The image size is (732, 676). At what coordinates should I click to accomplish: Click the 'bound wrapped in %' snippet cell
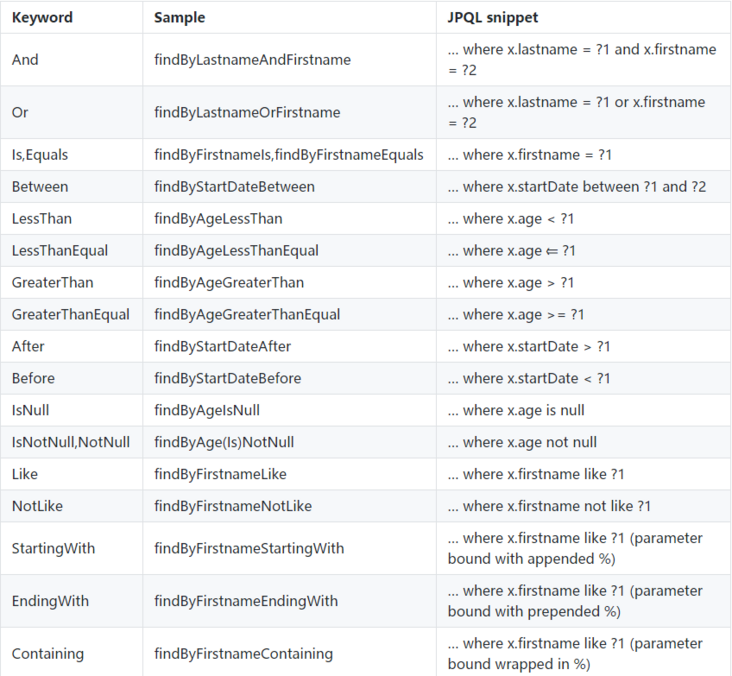[x=584, y=652]
